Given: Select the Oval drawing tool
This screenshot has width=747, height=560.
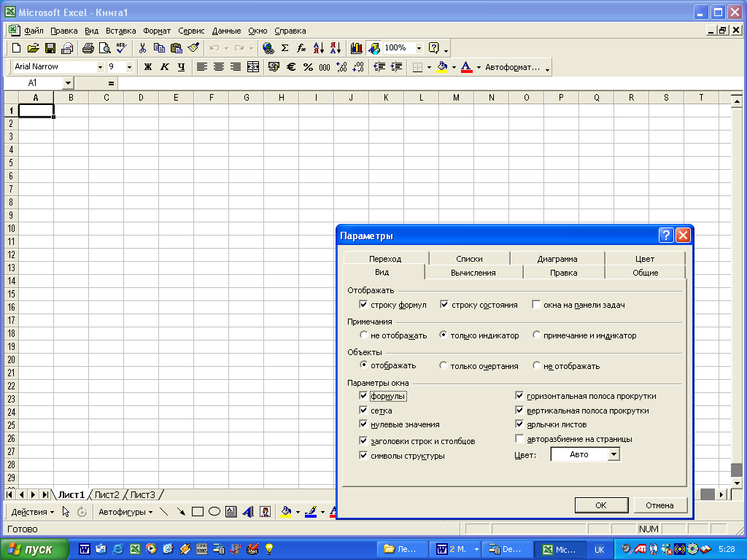Looking at the screenshot, I should click(214, 512).
